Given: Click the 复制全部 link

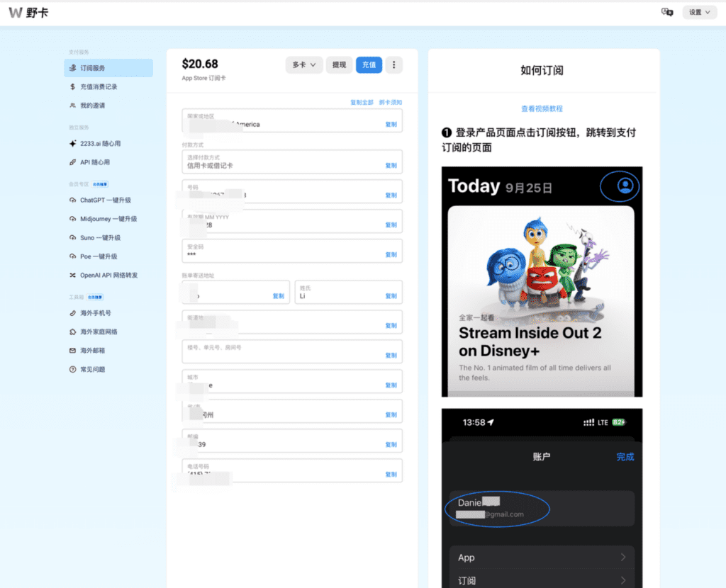Looking at the screenshot, I should point(362,102).
